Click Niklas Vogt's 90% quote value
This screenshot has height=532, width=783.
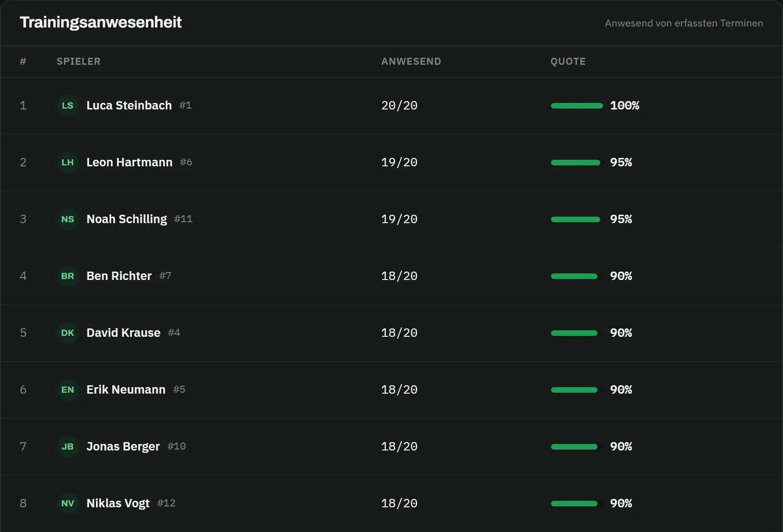pyautogui.click(x=621, y=504)
